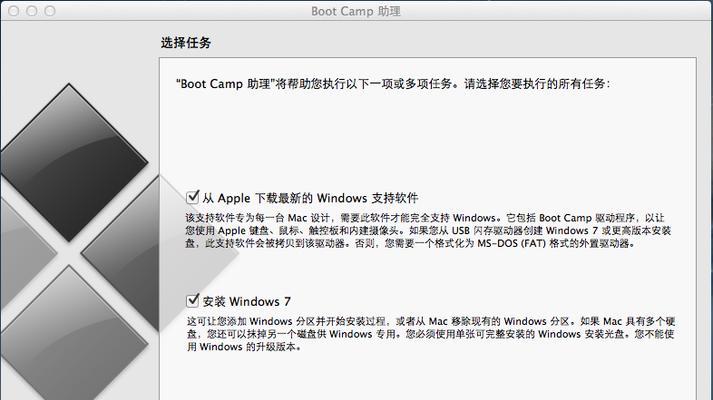713x400 pixels.
Task: Toggle the 安装 Windows 7 checkbox
Action: (192, 300)
